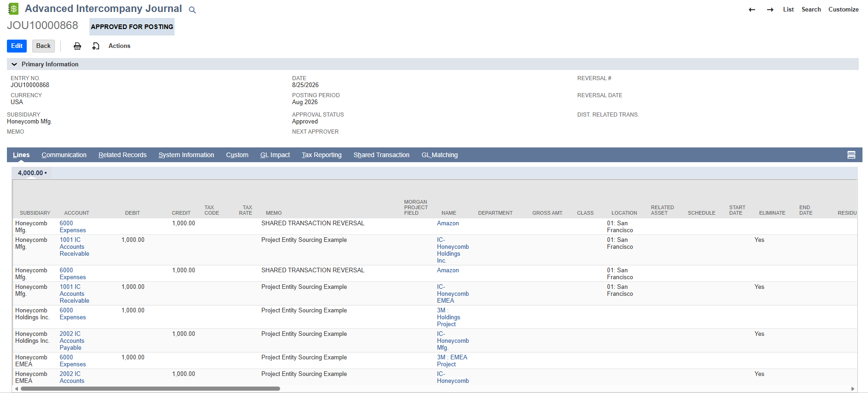Open 6000 Expenses account on Honeycomb Holdings Inc. row
This screenshot has width=868, height=393.
[73, 314]
